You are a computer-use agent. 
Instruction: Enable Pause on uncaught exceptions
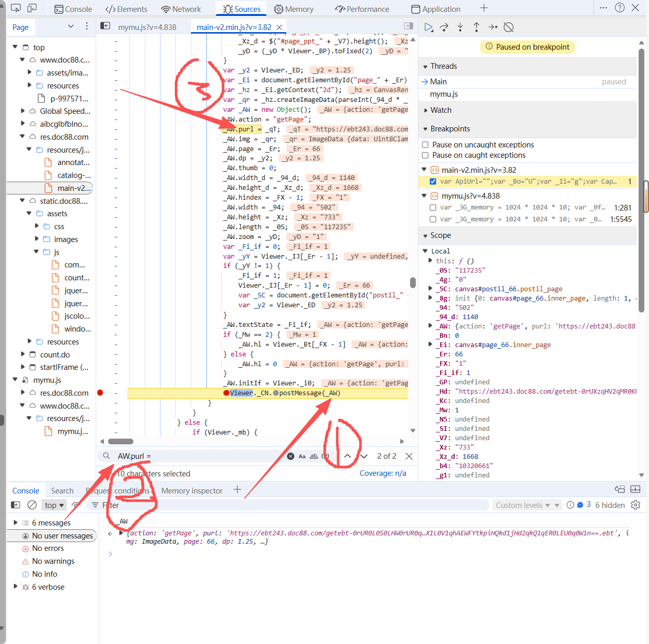pyautogui.click(x=425, y=145)
